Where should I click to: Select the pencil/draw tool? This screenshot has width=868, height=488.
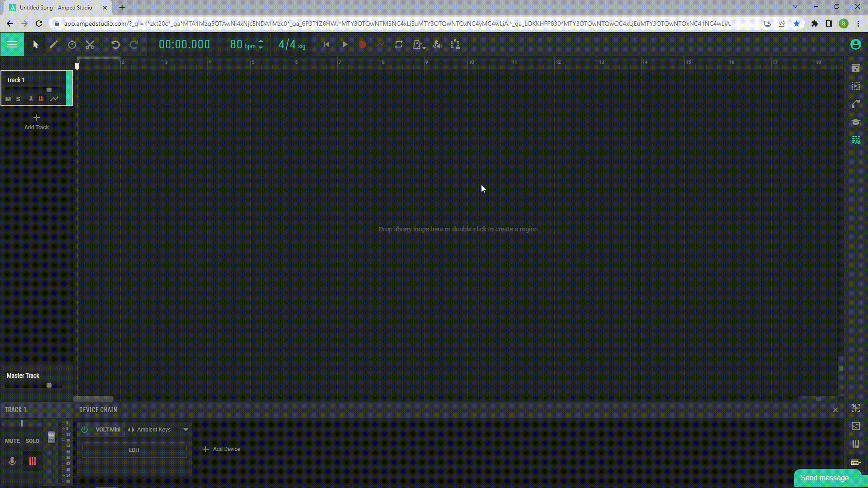coord(53,45)
